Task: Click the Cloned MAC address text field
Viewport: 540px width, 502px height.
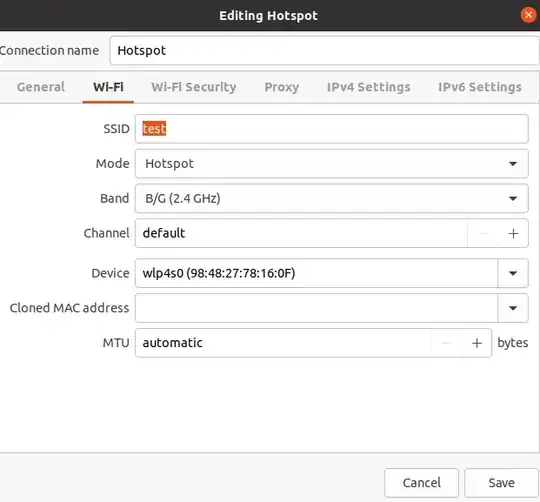Action: tap(316, 308)
